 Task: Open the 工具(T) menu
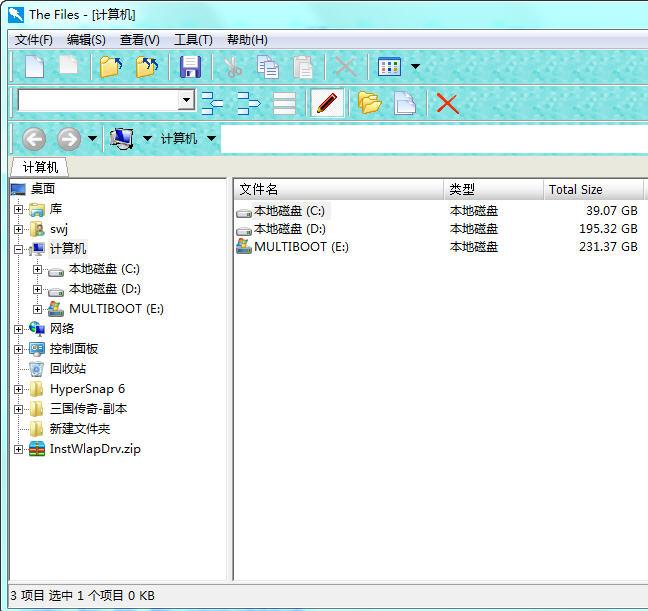coord(193,40)
